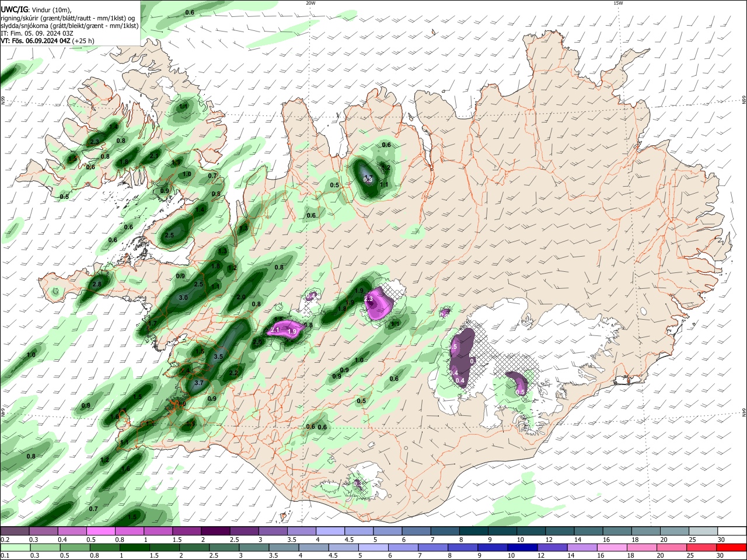
Task: Click the '15W' longitude label
Action: (x=618, y=3)
